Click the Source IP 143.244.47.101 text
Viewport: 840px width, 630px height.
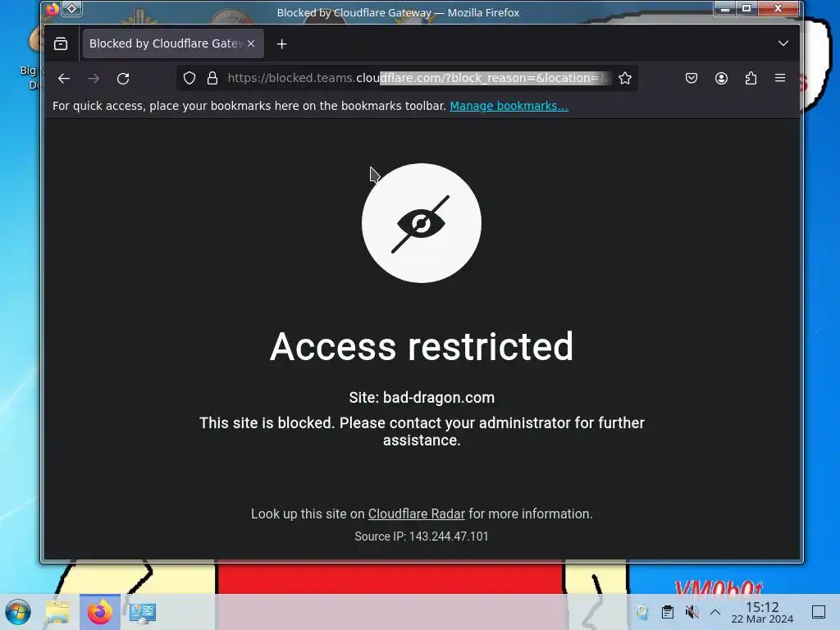point(422,536)
